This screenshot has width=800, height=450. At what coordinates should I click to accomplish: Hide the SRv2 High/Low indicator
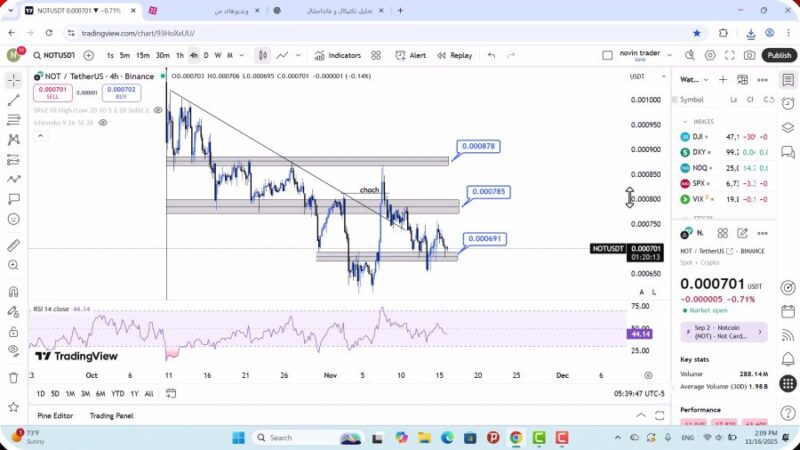point(158,110)
